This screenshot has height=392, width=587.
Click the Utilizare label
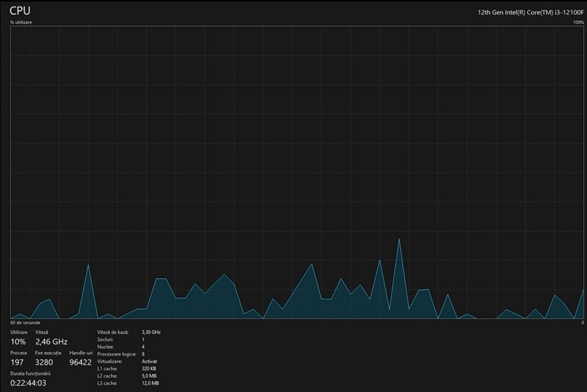tap(19, 333)
